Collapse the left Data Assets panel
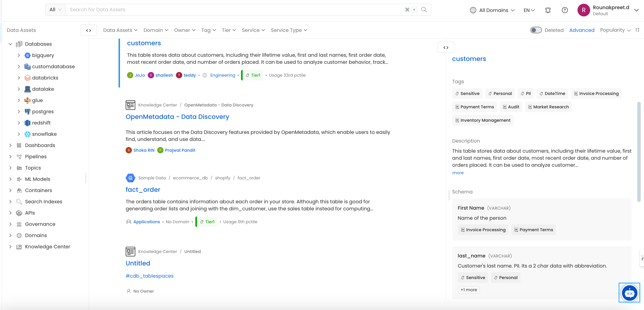 (89, 30)
